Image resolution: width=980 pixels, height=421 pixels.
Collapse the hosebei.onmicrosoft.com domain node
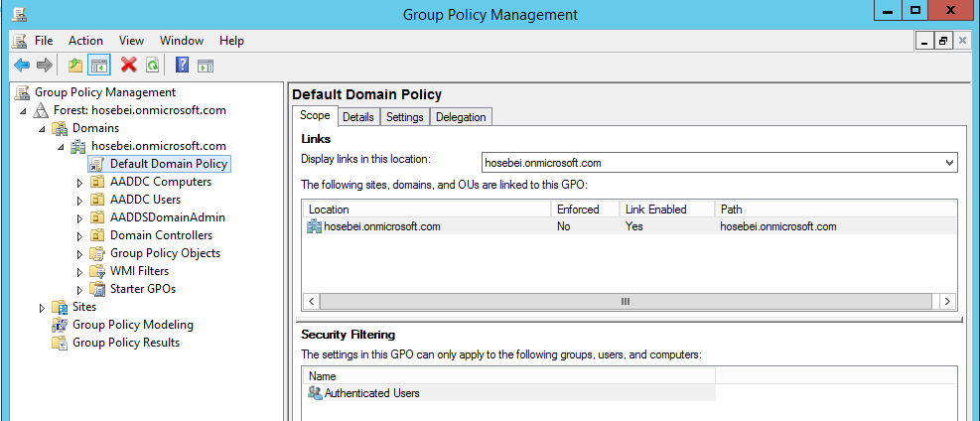click(61, 147)
